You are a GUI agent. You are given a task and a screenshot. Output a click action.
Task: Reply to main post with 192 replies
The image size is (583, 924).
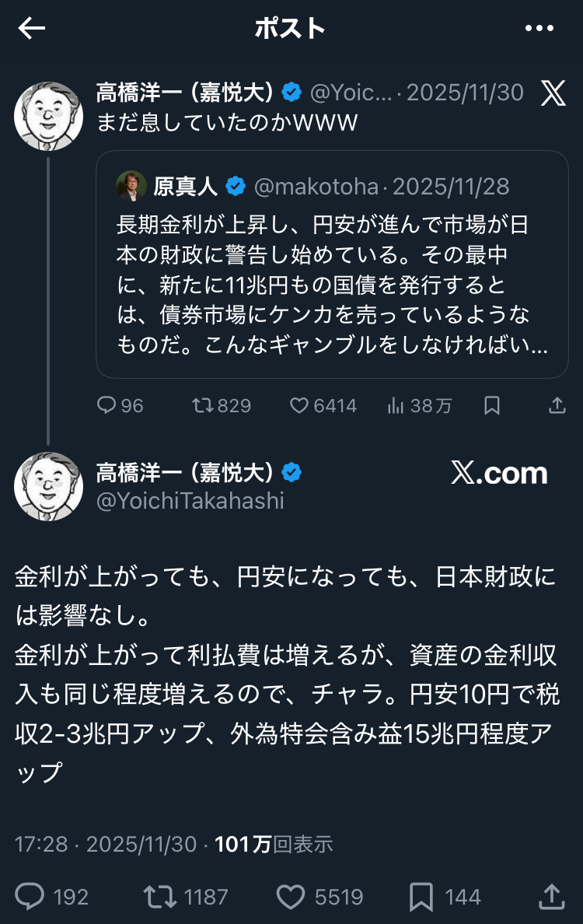(x=30, y=897)
